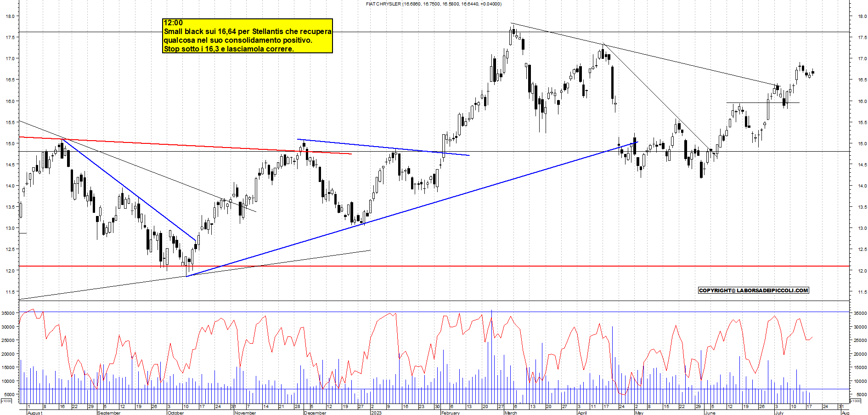Click the April month label
868x415 pixels.
tap(582, 413)
